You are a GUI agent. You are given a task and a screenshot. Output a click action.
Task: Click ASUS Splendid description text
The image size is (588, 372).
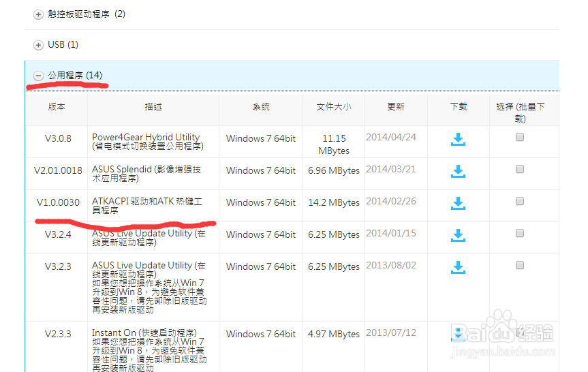[146, 174]
